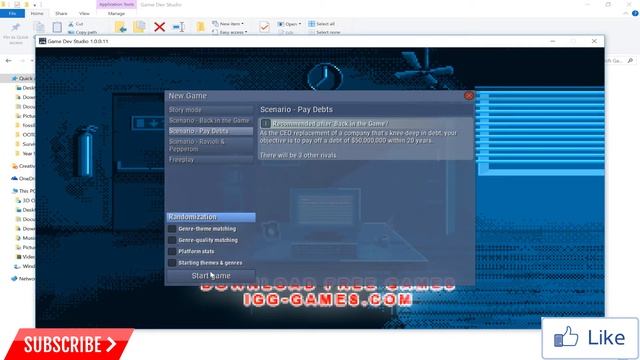
Task: Open the File tab in File Explorer
Action: click(12, 13)
